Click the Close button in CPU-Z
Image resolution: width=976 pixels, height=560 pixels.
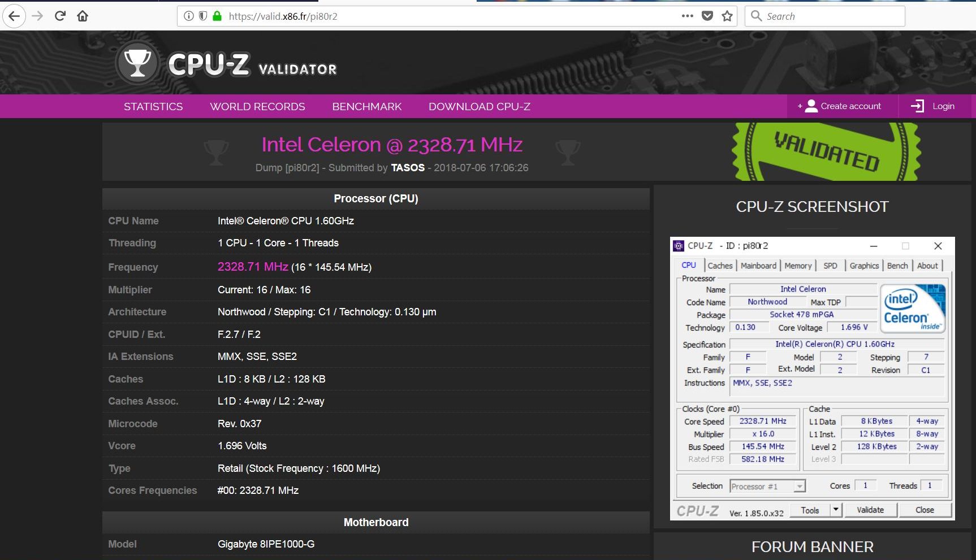pos(925,510)
